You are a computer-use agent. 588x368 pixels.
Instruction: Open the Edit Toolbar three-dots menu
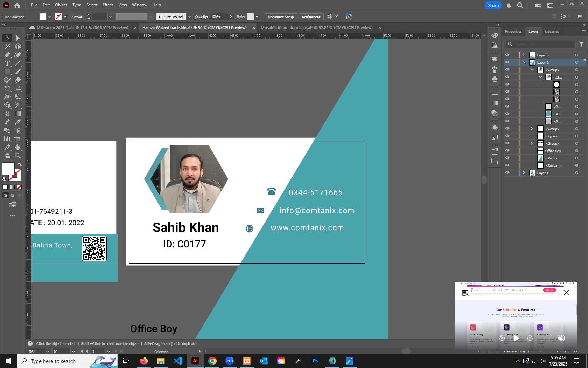[13, 216]
